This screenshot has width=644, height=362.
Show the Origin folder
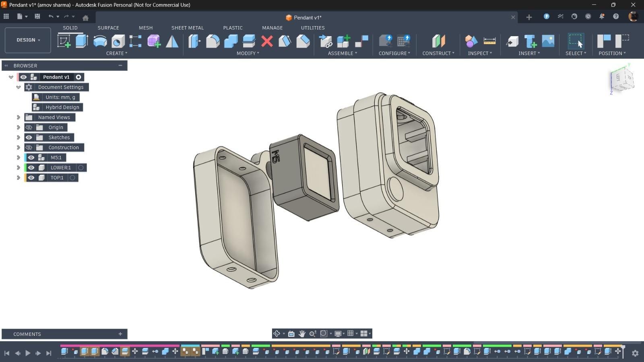[x=29, y=128]
